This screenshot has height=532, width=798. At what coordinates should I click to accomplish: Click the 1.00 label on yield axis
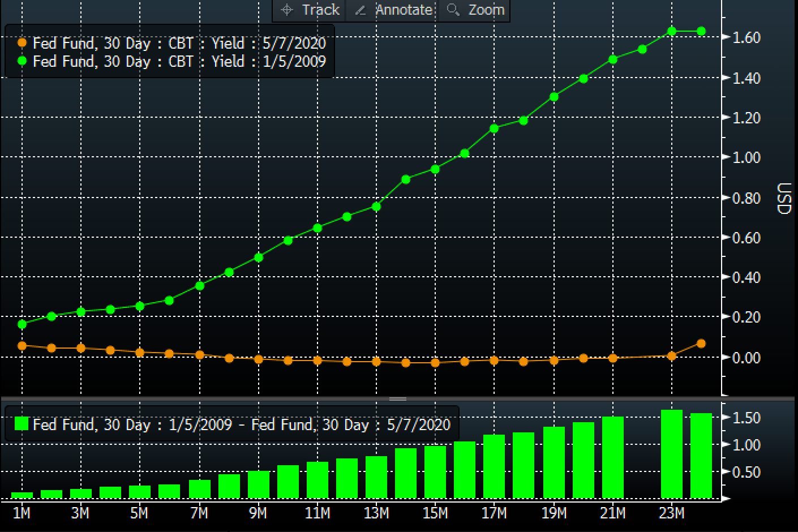746,157
